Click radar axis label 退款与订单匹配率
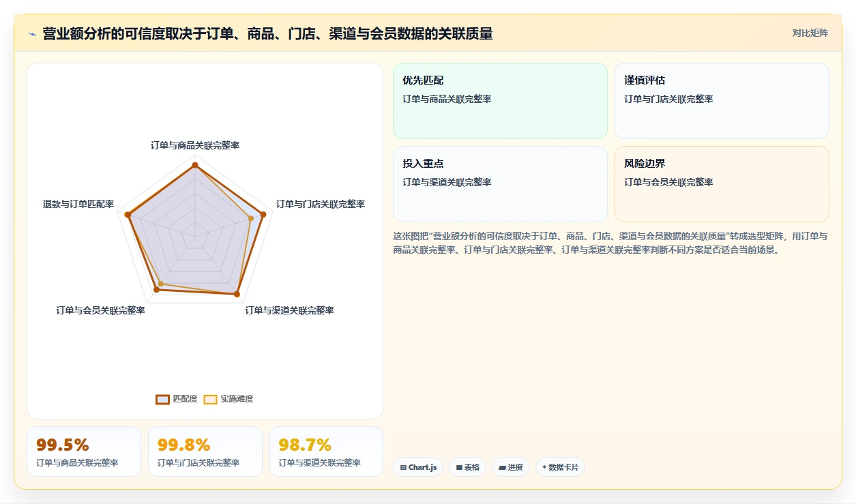 click(x=78, y=204)
